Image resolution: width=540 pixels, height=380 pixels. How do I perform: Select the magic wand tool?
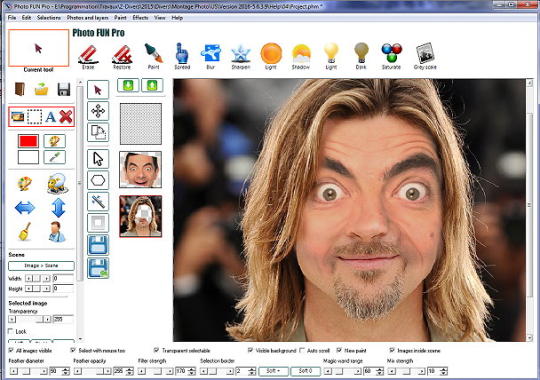tap(98, 202)
